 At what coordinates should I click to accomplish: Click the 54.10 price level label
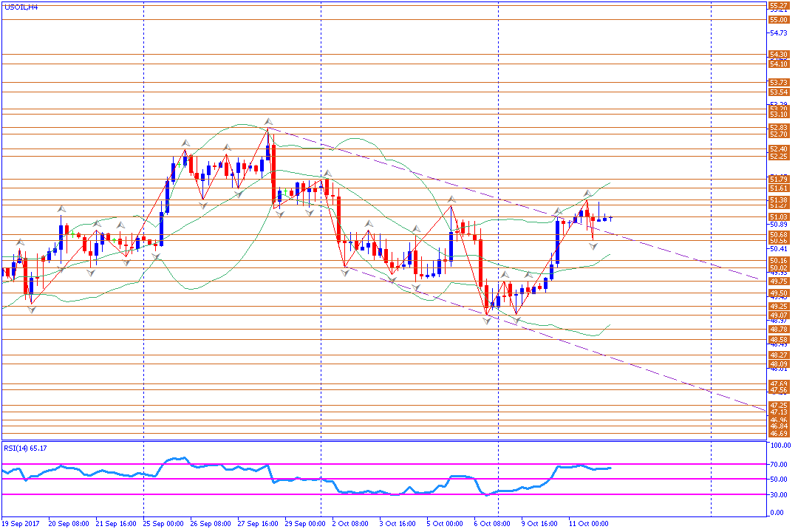pos(779,64)
